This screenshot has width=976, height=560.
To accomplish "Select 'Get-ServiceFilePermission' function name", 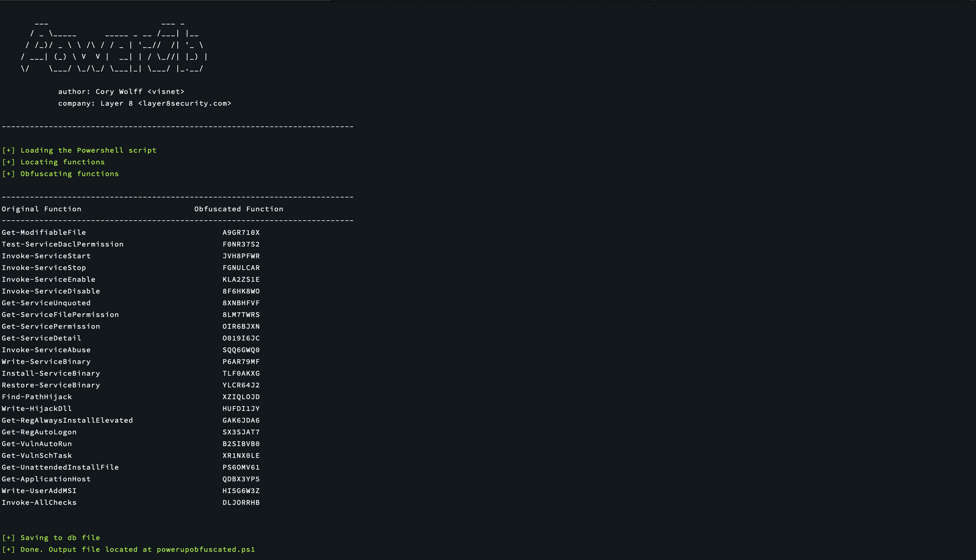I will click(60, 315).
